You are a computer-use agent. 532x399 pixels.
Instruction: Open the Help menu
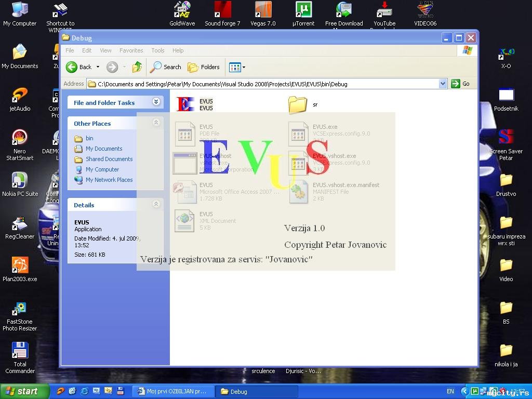click(178, 50)
